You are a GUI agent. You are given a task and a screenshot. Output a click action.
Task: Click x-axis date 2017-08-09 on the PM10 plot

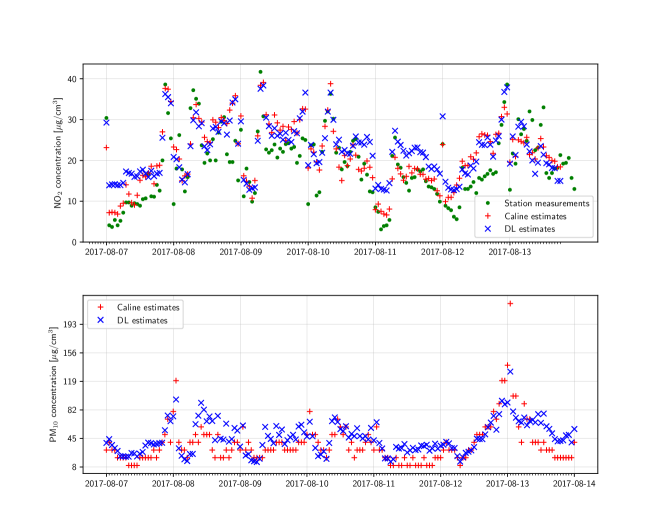pyautogui.click(x=240, y=484)
